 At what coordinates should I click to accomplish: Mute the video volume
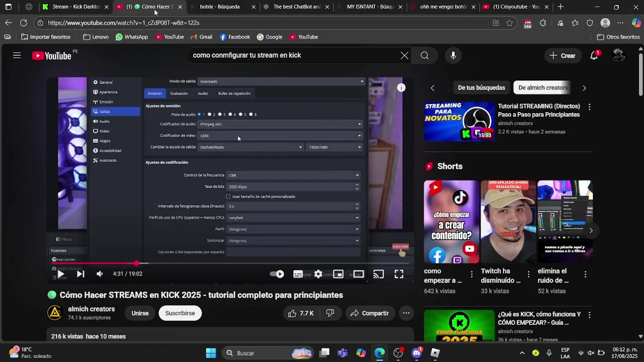(100, 274)
